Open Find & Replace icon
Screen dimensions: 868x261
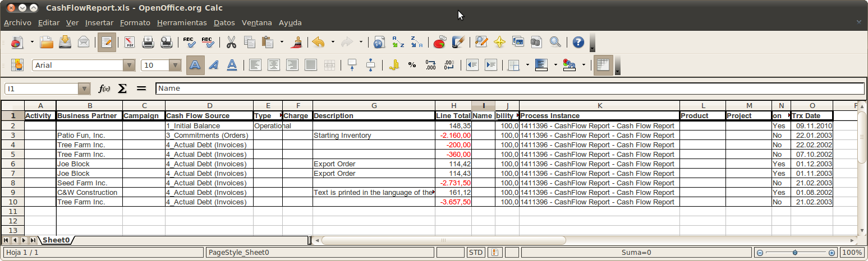tap(481, 42)
